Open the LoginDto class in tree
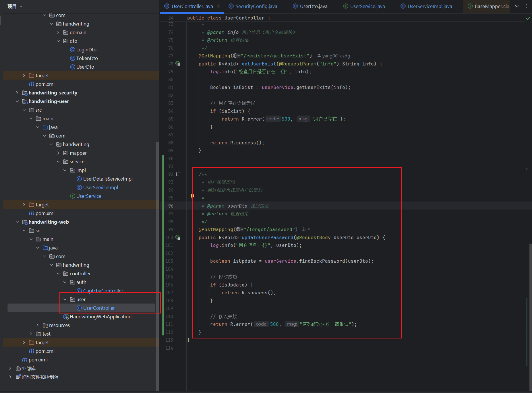Screen dimensions: 532x393 (86, 50)
